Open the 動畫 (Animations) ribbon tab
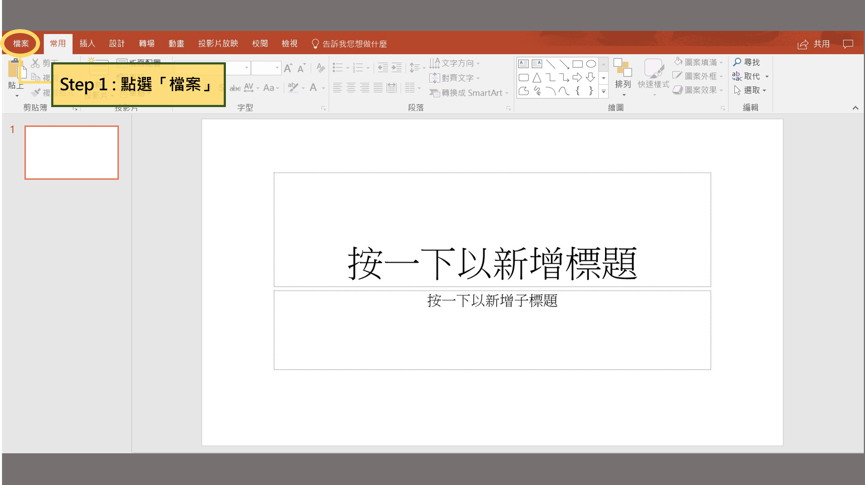 pyautogui.click(x=176, y=44)
